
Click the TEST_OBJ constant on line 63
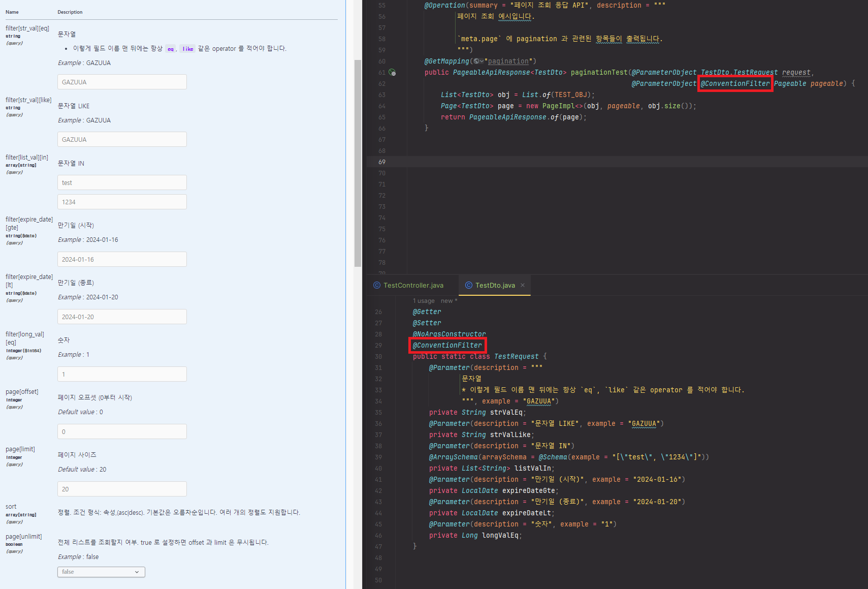(570, 95)
